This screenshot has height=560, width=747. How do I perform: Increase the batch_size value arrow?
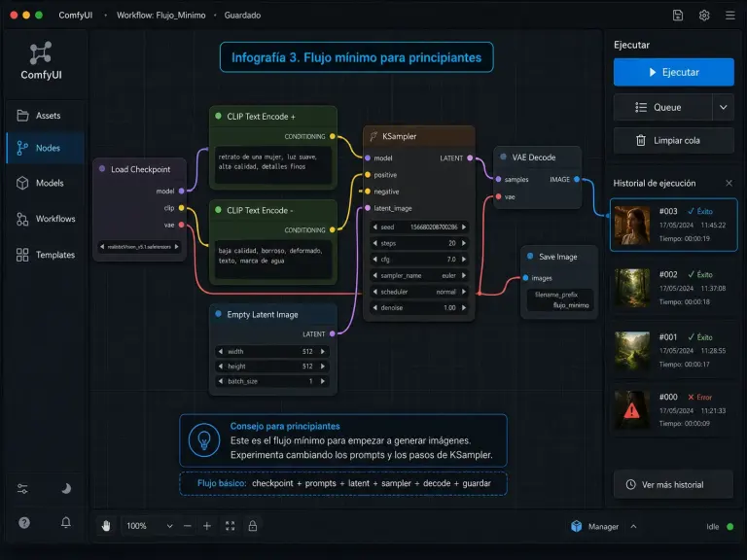point(323,381)
